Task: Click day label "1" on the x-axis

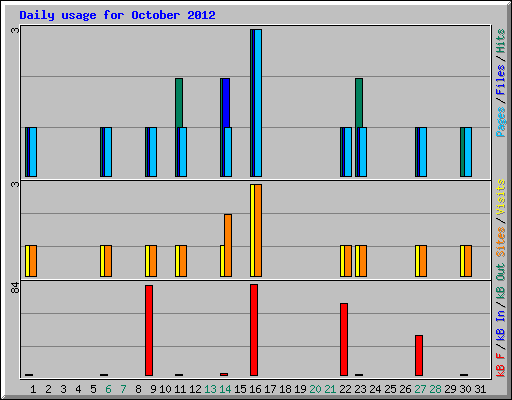Action: pos(33,389)
